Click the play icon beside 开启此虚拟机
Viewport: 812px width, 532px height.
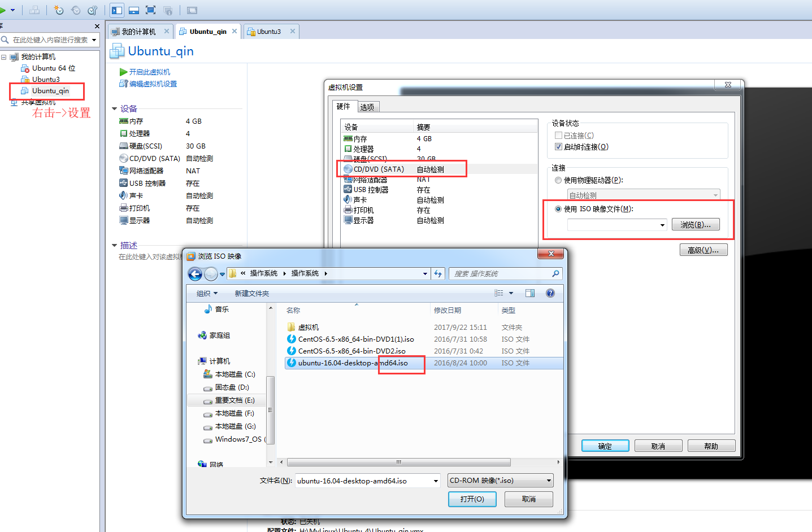point(123,72)
